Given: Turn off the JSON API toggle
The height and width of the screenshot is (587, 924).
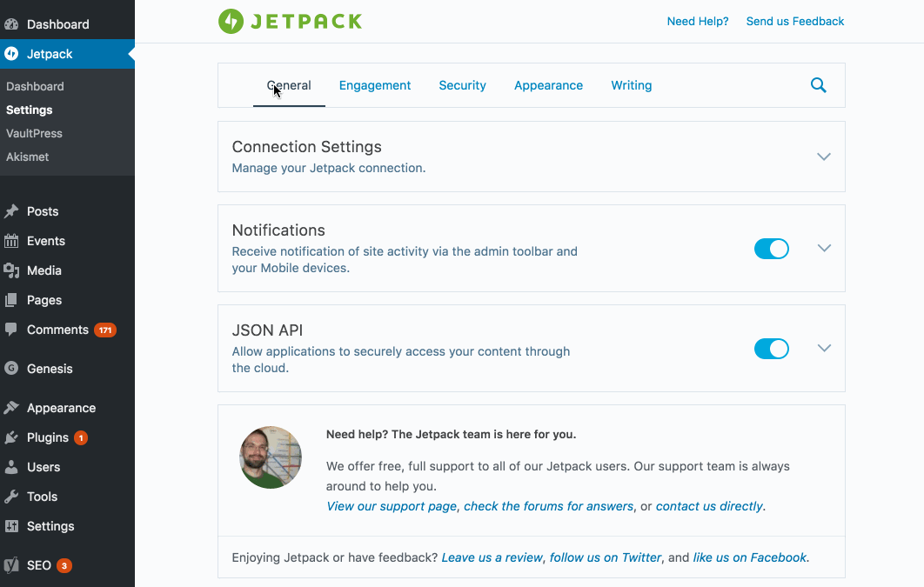Looking at the screenshot, I should tap(771, 349).
